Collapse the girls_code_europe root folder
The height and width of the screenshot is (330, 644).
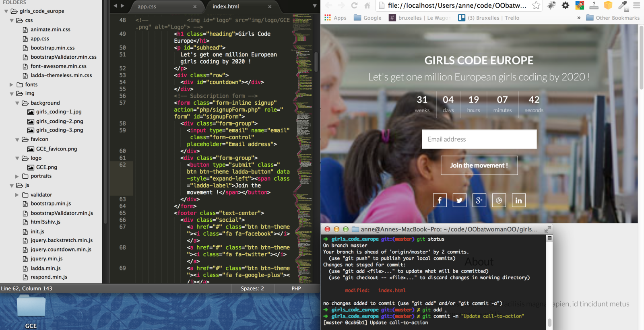(6, 11)
